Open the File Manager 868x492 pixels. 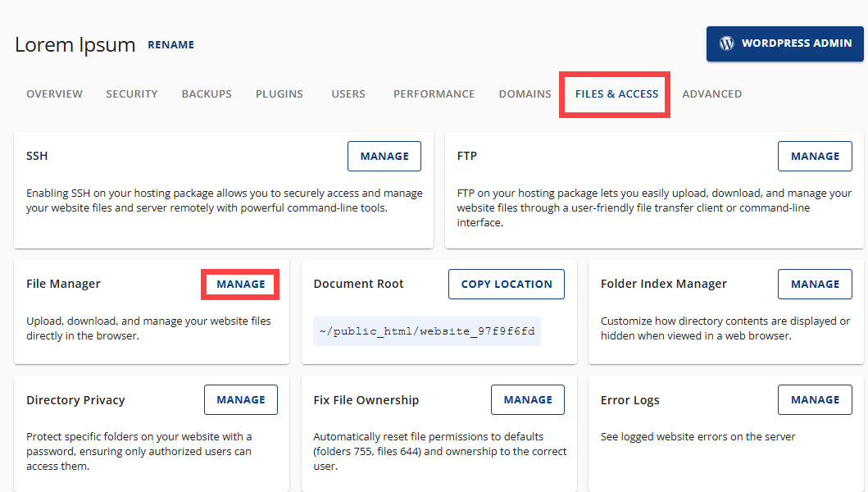click(239, 284)
